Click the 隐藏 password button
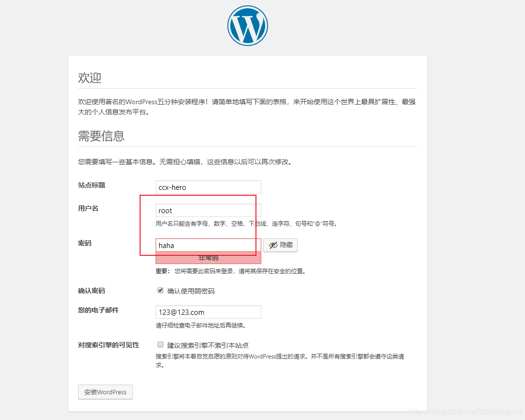Viewport: 525px width, 420px height. tap(280, 245)
